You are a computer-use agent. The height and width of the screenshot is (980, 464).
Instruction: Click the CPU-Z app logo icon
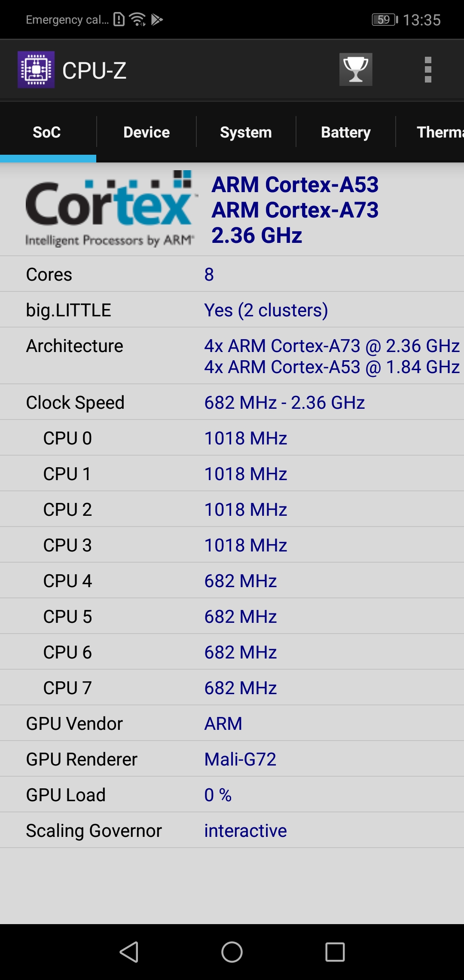[x=36, y=70]
